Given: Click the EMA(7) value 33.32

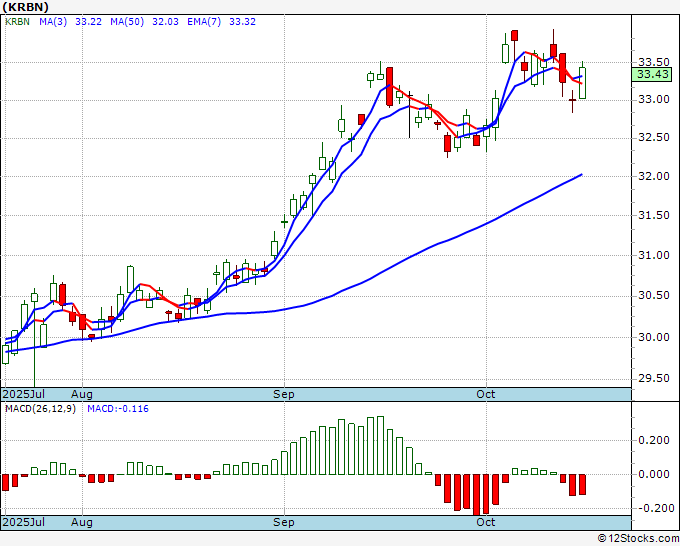Looking at the screenshot, I should [242, 22].
